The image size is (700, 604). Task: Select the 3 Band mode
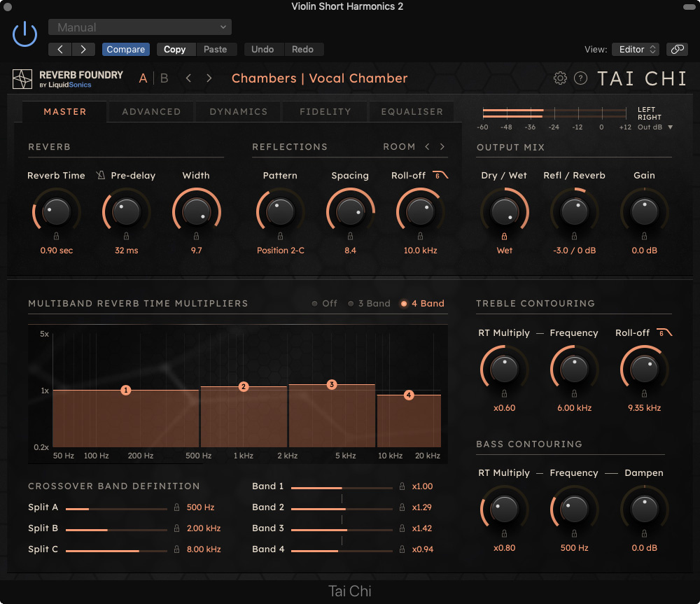[369, 304]
